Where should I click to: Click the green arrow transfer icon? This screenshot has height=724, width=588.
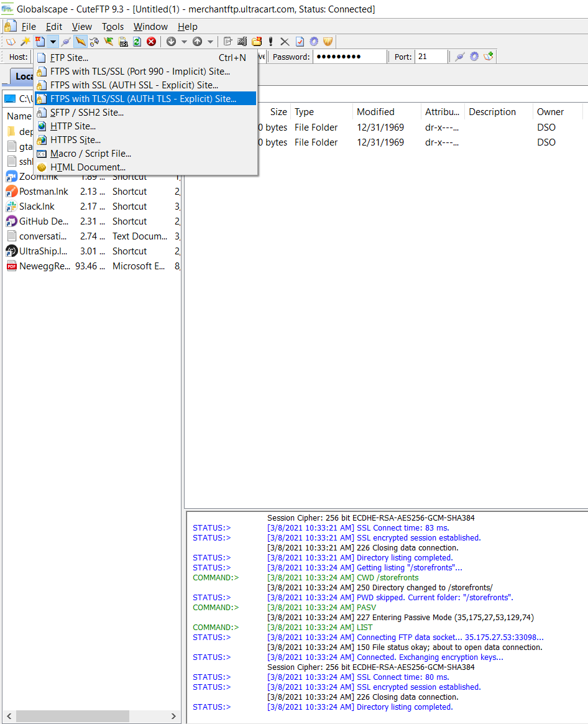108,42
